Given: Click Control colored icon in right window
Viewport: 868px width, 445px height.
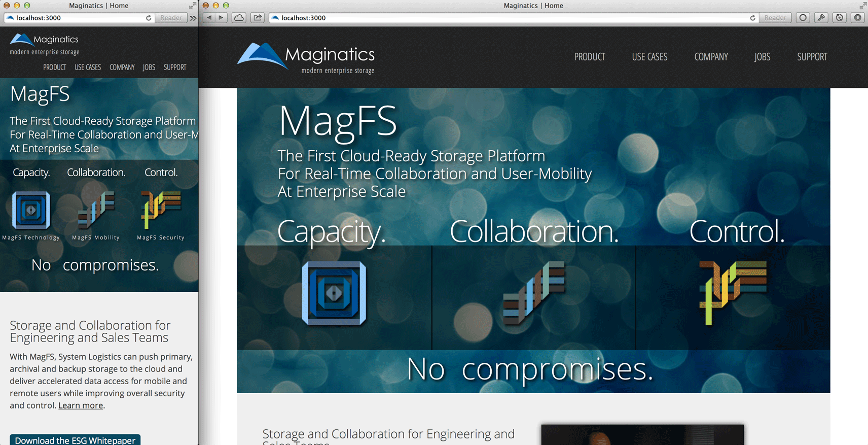Looking at the screenshot, I should 733,293.
